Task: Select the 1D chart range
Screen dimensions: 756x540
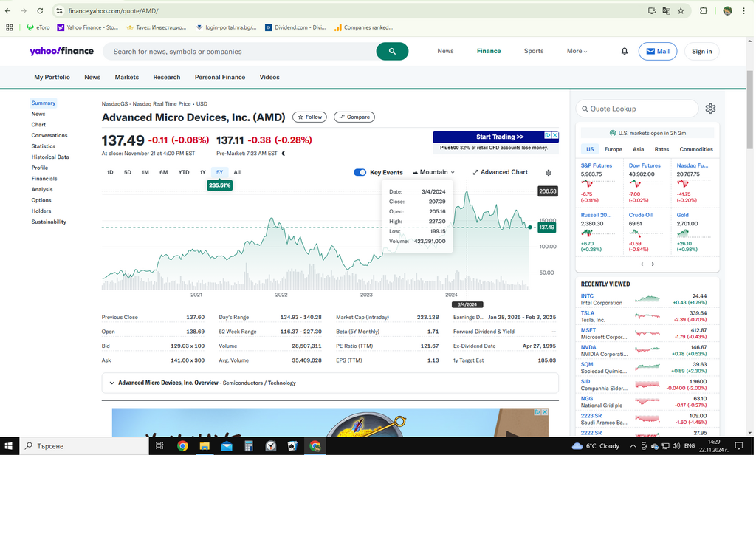Action: coord(110,172)
